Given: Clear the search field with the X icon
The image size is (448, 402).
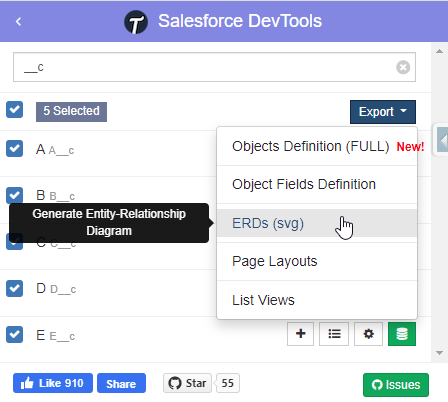Looking at the screenshot, I should (403, 67).
